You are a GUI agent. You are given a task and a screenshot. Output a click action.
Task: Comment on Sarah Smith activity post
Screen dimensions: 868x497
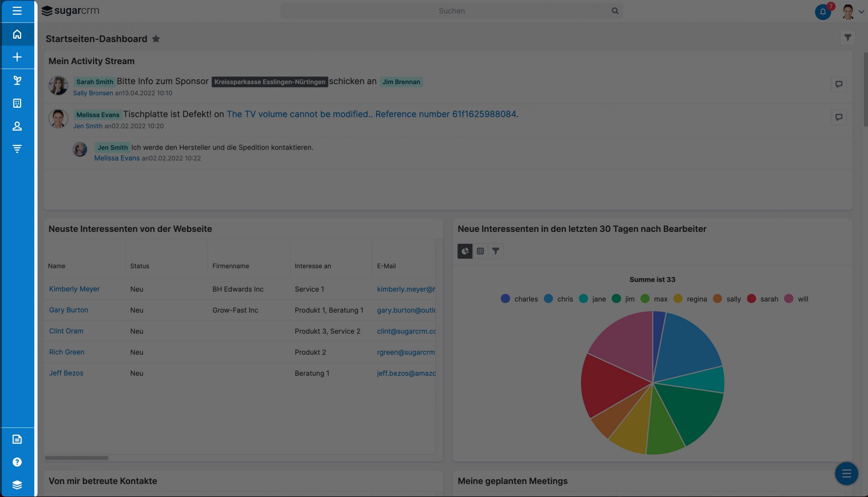(839, 84)
